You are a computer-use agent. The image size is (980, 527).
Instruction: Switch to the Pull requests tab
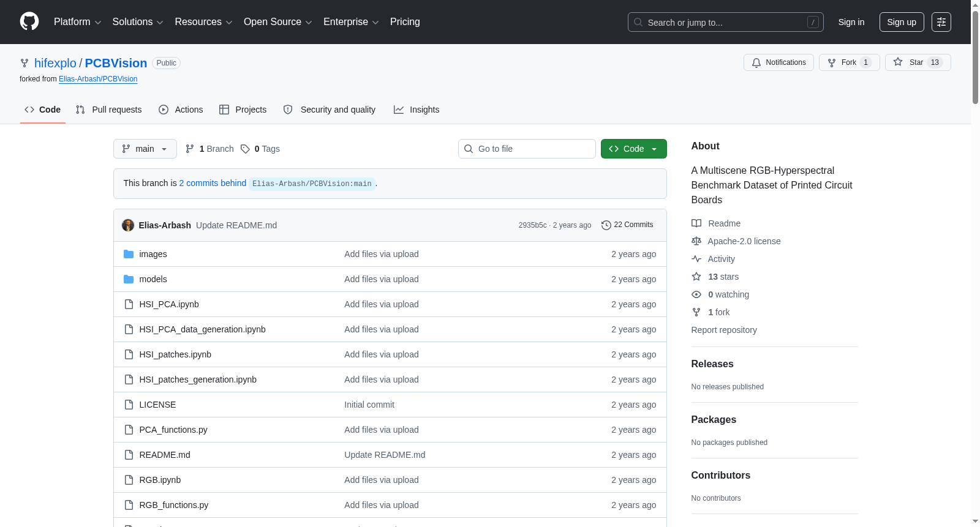109,110
